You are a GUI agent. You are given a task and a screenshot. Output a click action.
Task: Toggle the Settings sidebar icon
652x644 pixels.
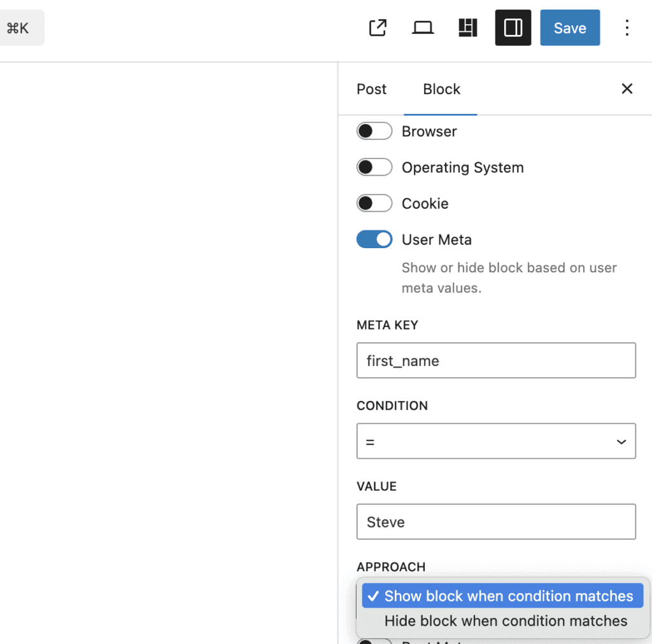[x=513, y=27]
